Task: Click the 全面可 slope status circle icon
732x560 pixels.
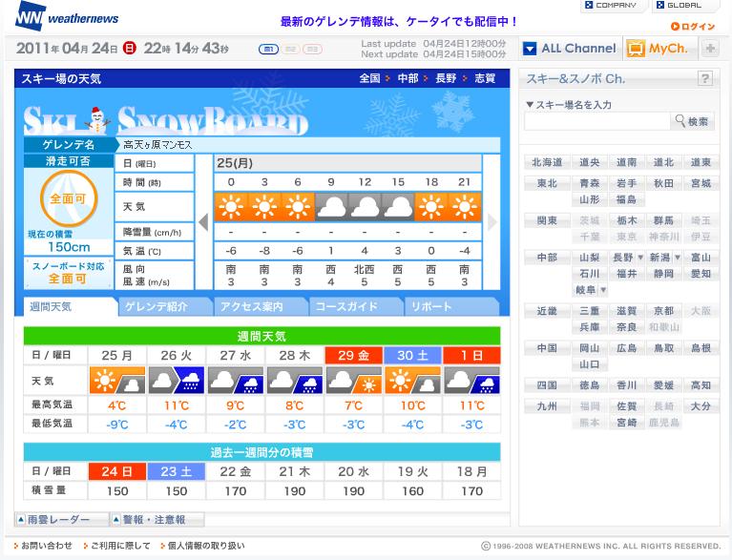Action: (69, 198)
